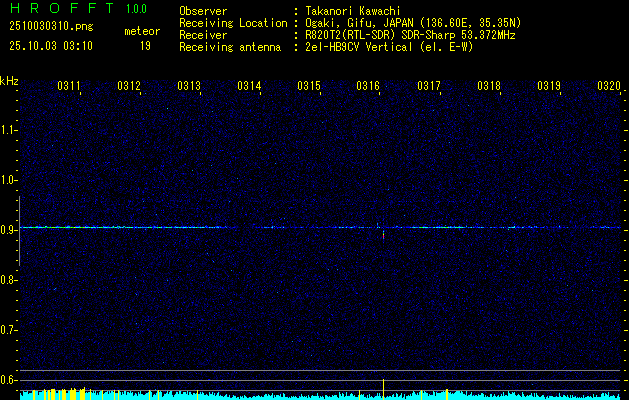Screen dimensions: 629x400
Task: Click the 0312 time marker
Action: [x=129, y=86]
